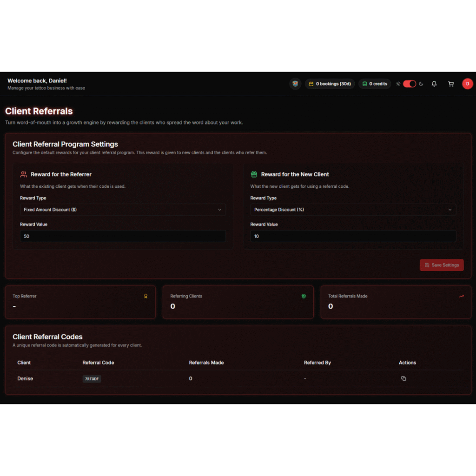Click the shield badge icon in header
This screenshot has width=476, height=476.
coord(295,84)
